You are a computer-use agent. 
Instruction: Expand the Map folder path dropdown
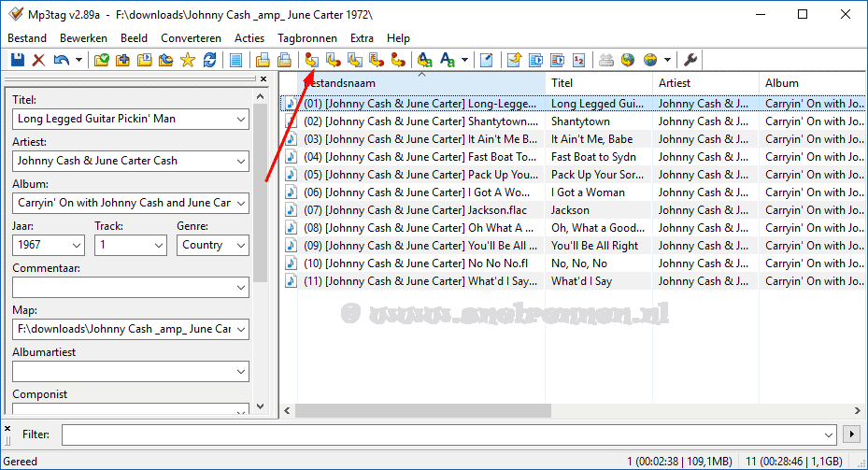[241, 330]
